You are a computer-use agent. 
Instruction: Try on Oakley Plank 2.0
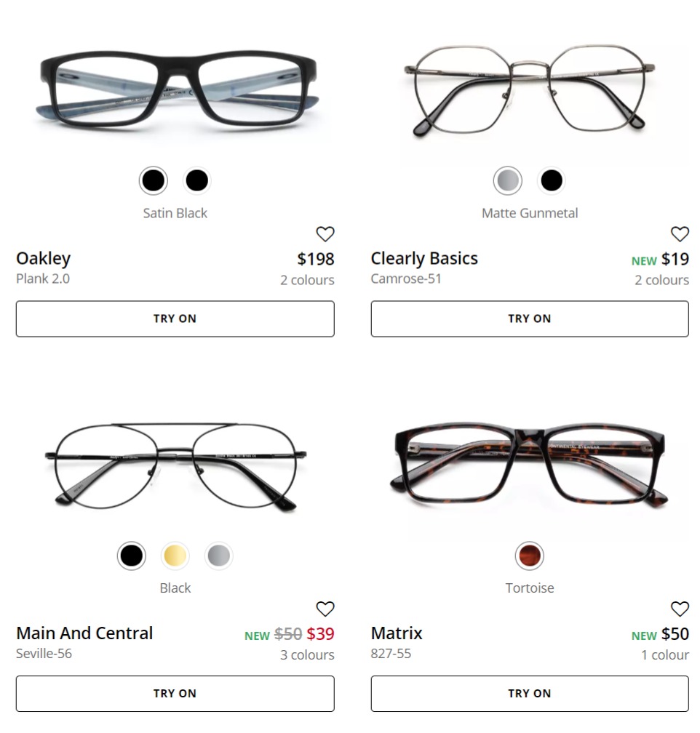point(175,319)
